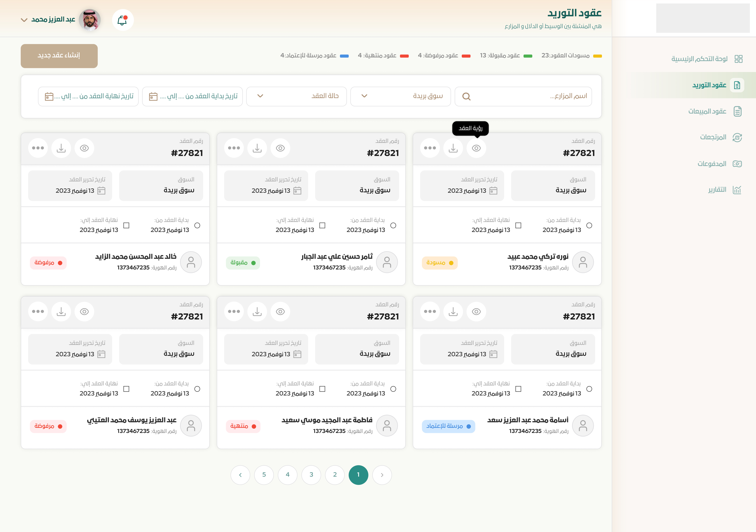Download the contract of عبد العزيز يوسف محمد العتيبي

point(61,312)
